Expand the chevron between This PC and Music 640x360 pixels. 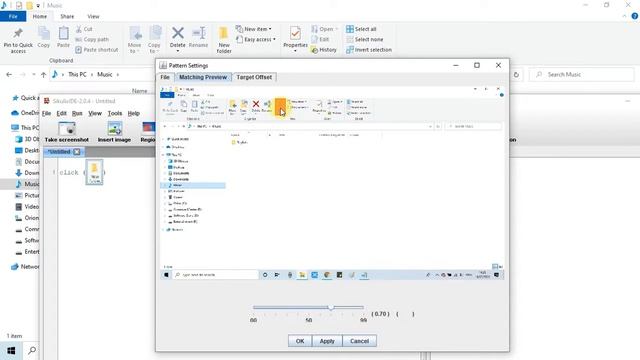click(x=92, y=75)
